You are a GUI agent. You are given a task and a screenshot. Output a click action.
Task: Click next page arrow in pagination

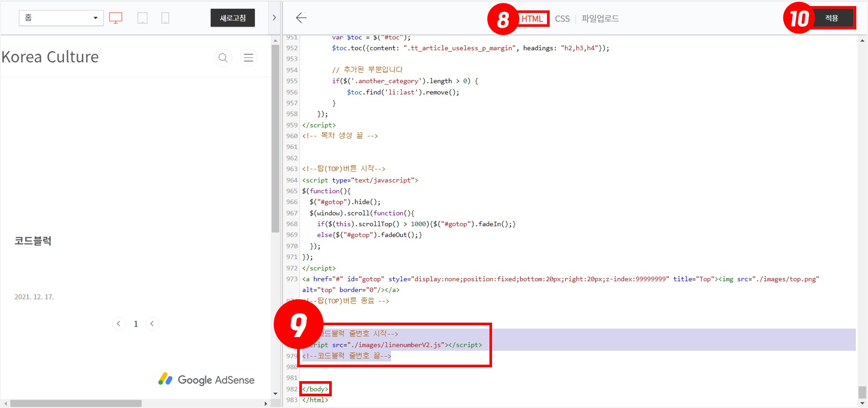[152, 324]
